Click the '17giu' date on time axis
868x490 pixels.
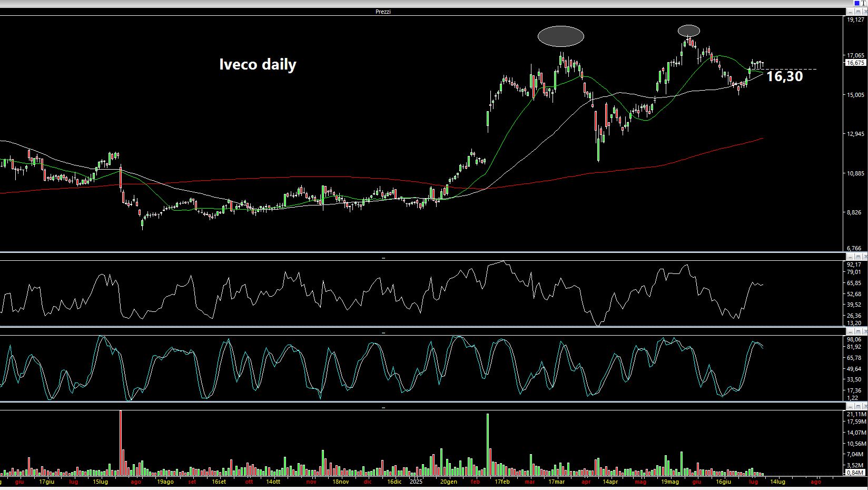46,482
